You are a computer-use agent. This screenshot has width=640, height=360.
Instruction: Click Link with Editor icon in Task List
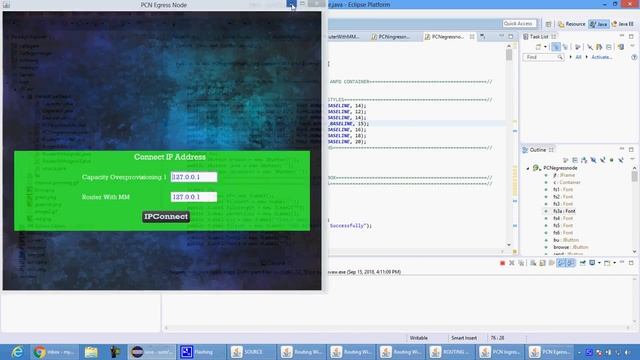point(599,47)
